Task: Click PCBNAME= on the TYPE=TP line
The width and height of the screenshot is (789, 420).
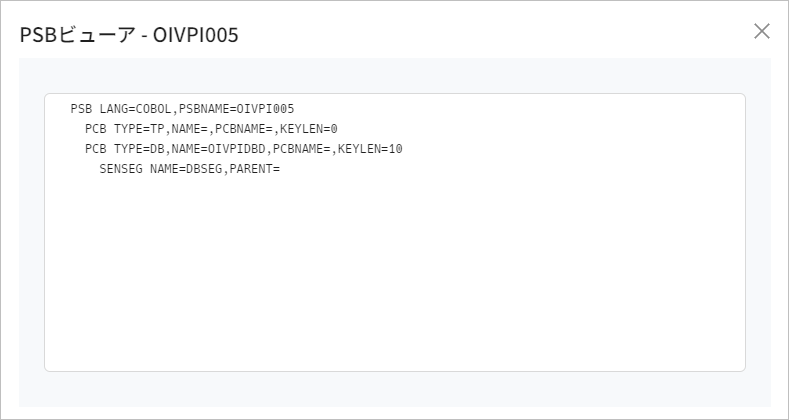Action: pyautogui.click(x=243, y=129)
